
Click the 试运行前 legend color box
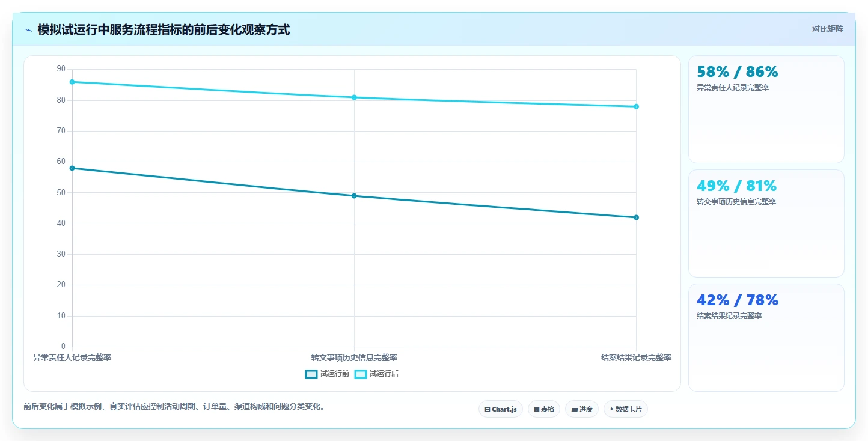(x=311, y=374)
